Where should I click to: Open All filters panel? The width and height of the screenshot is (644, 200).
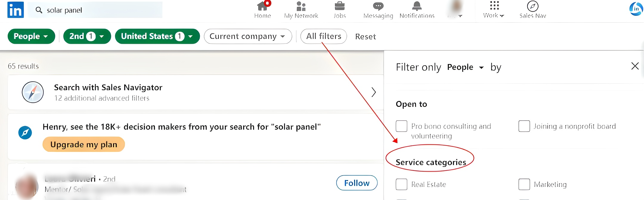323,36
